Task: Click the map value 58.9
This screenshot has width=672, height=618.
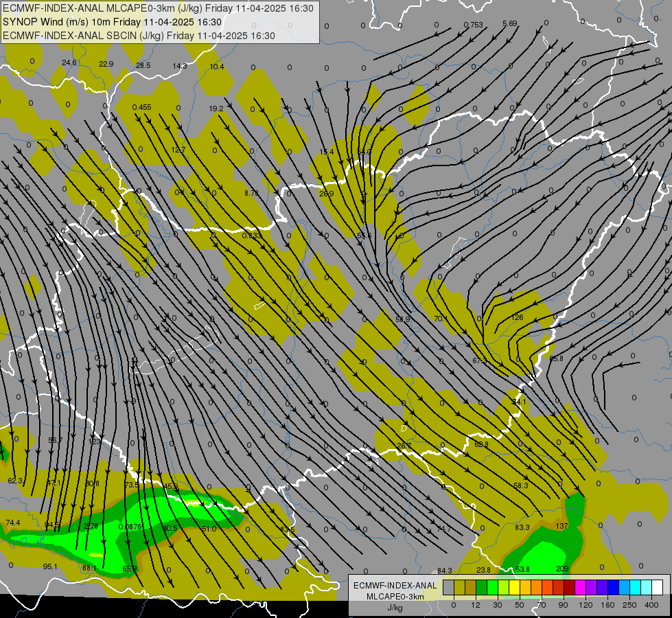Action: tap(403, 319)
